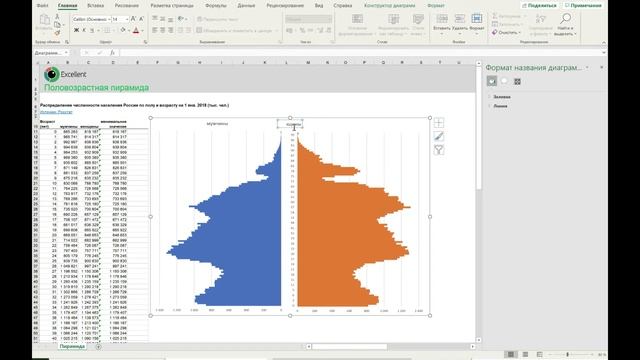Click Find and Select magnifier icon
640x360 pixels.
565,19
